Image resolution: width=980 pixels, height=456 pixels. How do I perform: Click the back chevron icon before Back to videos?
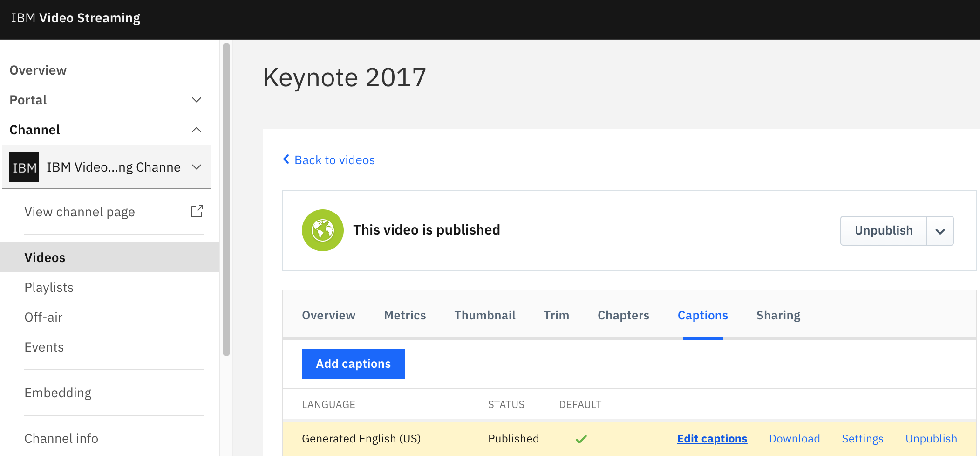286,159
